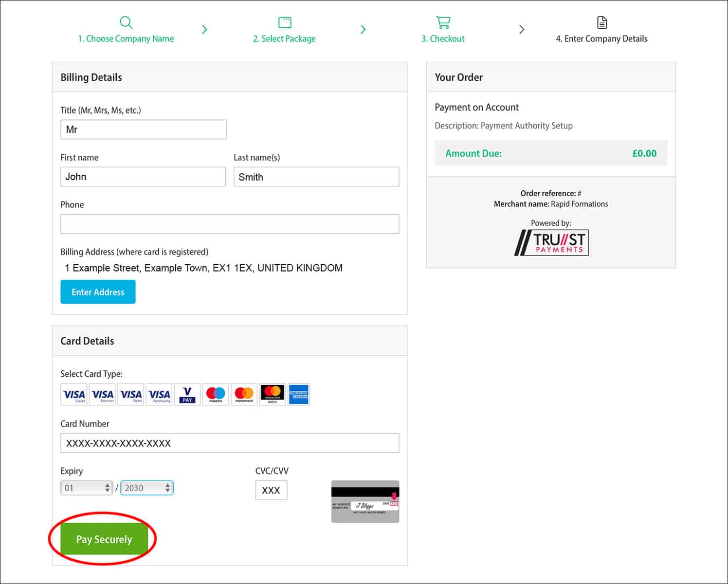Screen dimensions: 728x584
Task: Pick the Visa Debit card icon
Action: coord(131,395)
